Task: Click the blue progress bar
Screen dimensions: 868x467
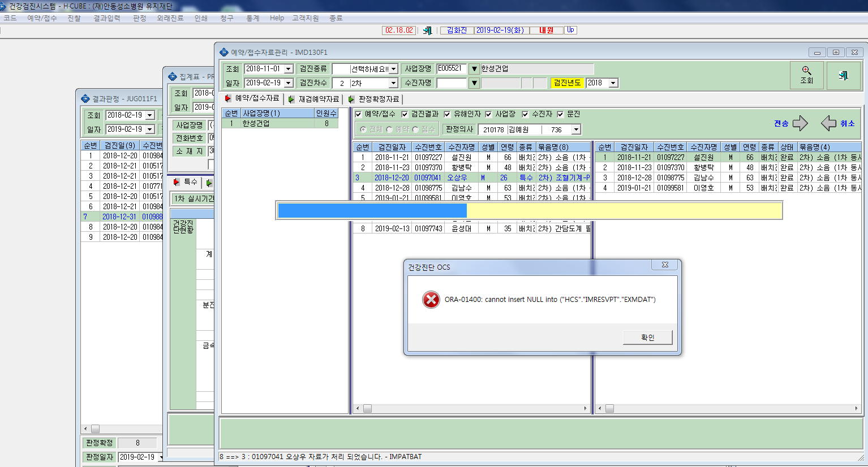Action: [372, 210]
